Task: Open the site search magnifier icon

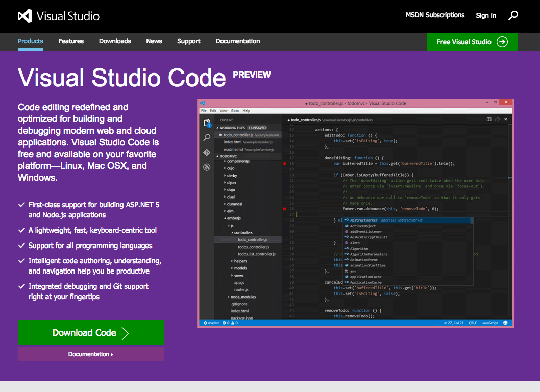Action: tap(513, 15)
